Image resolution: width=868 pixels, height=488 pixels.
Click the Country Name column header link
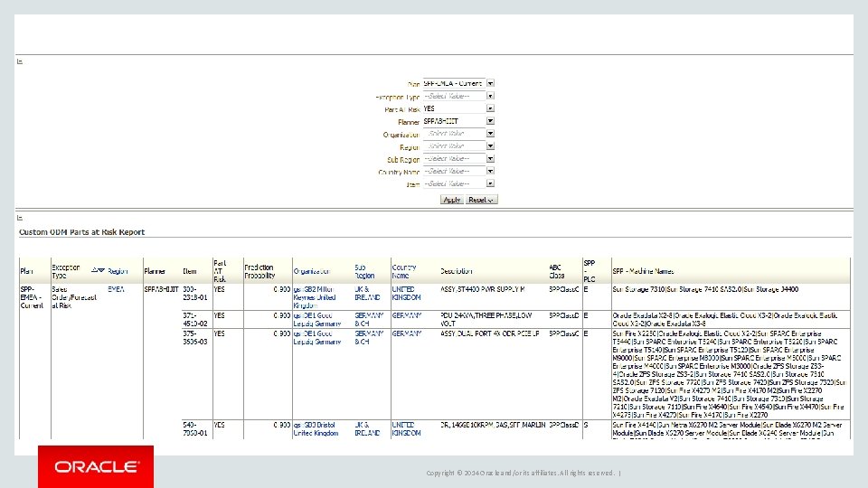pyautogui.click(x=404, y=271)
